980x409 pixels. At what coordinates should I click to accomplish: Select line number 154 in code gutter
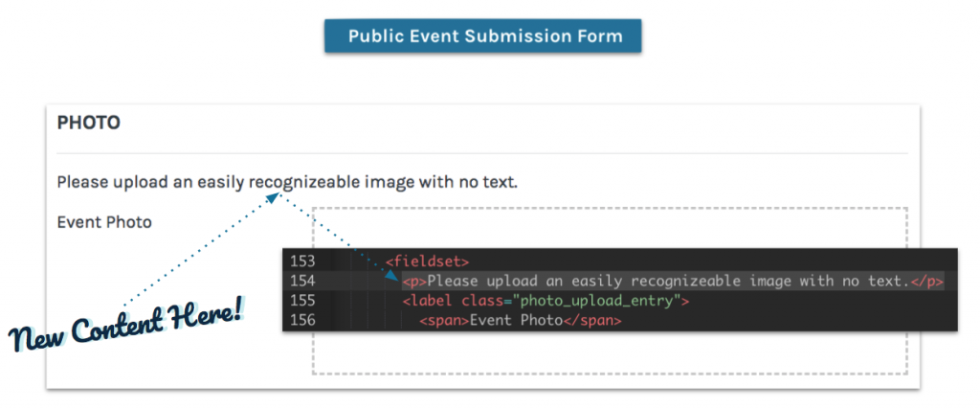[x=302, y=281]
